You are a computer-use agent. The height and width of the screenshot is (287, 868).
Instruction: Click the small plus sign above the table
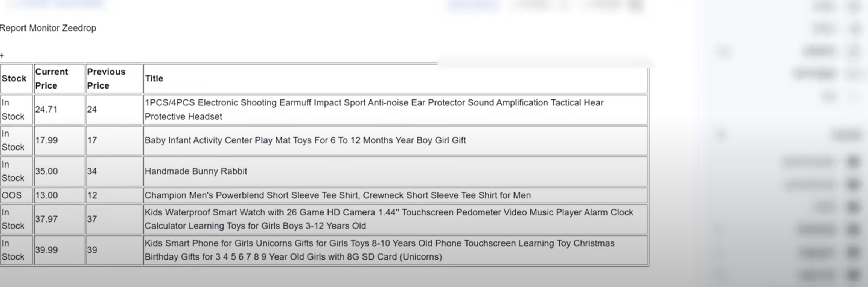point(2,56)
